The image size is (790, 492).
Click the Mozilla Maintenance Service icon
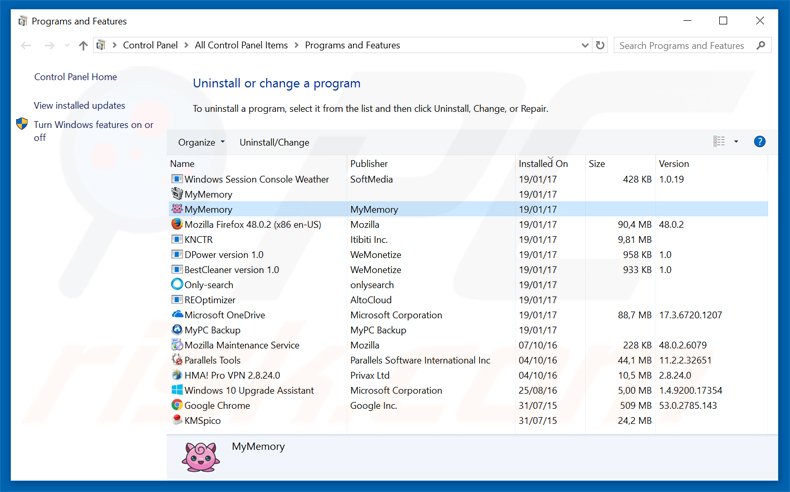tap(176, 344)
